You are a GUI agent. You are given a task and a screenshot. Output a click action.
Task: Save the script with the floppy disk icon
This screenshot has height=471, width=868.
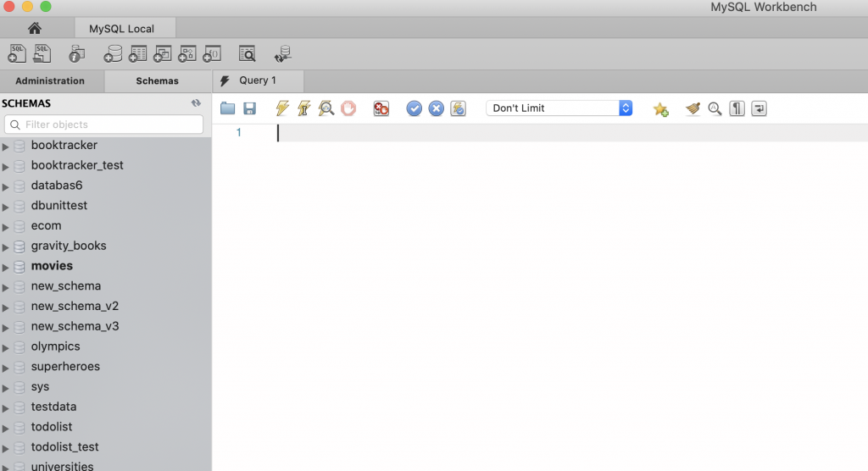(250, 108)
